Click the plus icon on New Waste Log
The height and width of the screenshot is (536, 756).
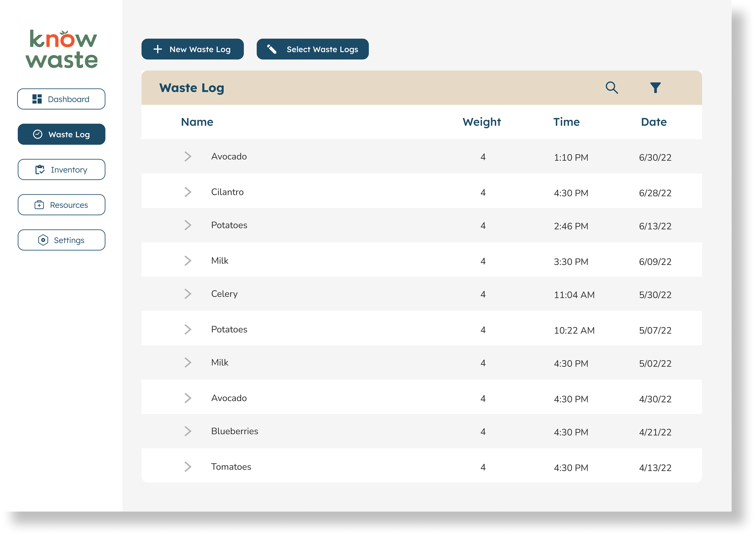(x=157, y=49)
